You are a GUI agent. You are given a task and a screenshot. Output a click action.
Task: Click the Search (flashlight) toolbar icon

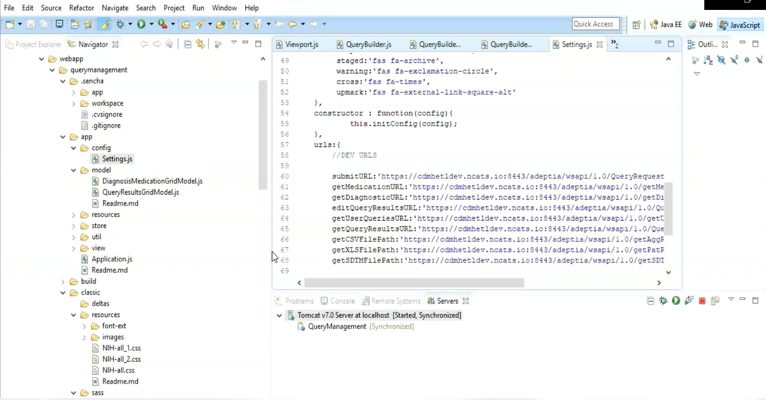click(200, 24)
